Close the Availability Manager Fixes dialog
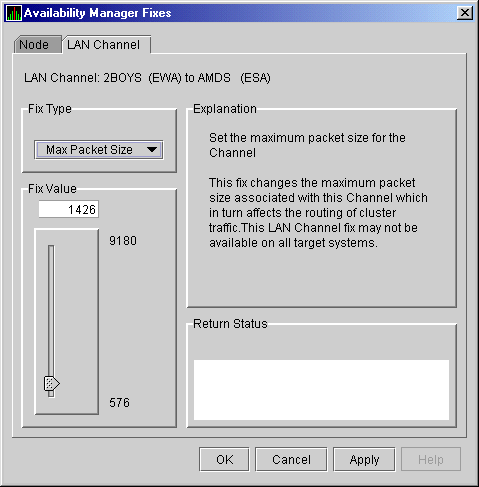 point(465,13)
